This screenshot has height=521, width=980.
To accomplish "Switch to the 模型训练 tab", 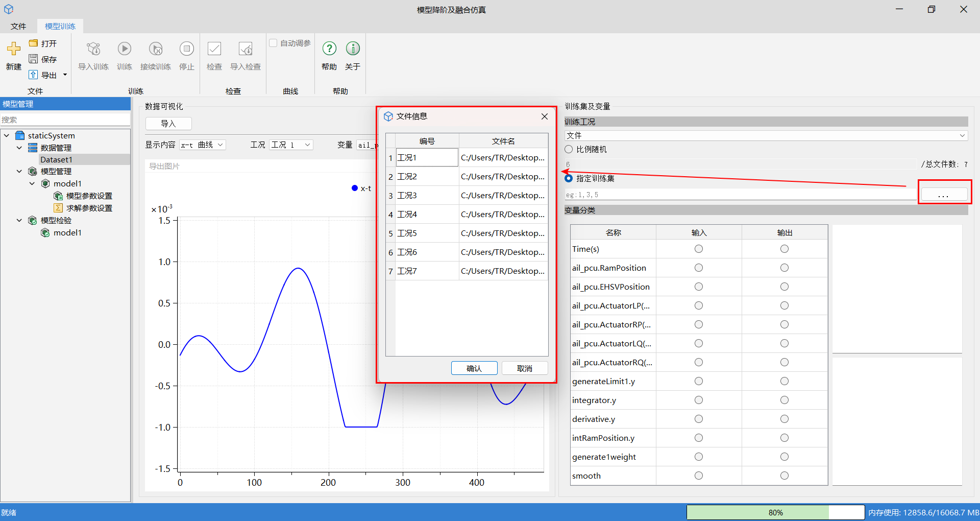I will coord(60,26).
